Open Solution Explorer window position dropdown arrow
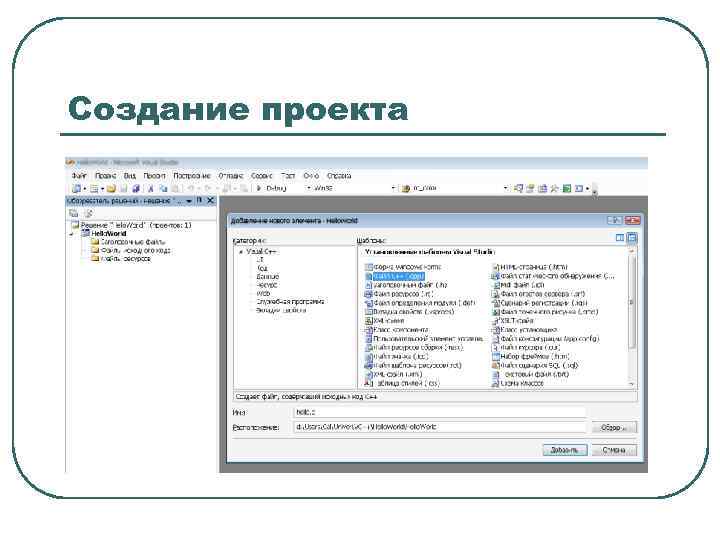 click(x=189, y=201)
